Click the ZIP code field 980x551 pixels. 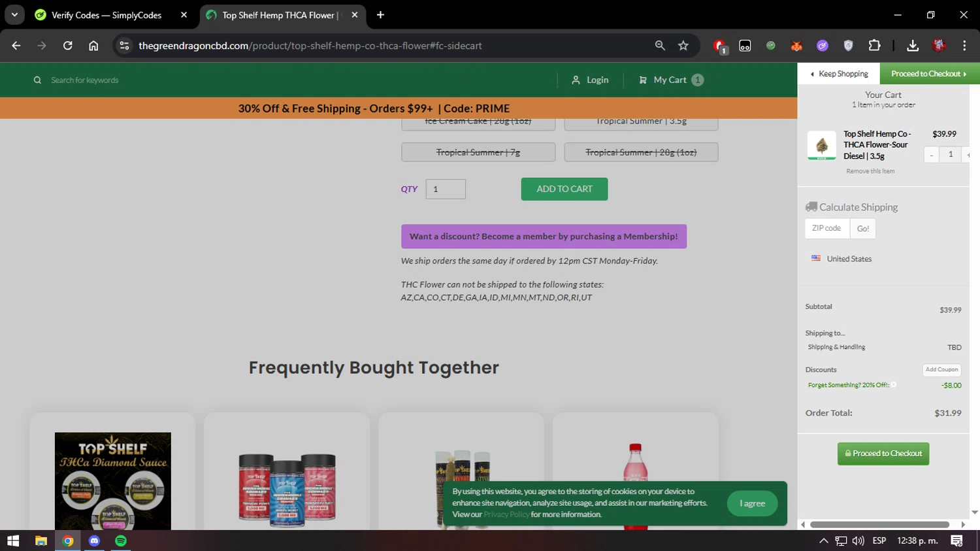[827, 229]
